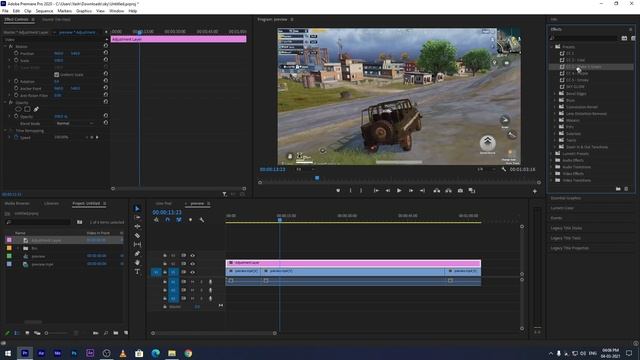Click the timeline wrench settings icon
640x360 pixels.
(202, 220)
